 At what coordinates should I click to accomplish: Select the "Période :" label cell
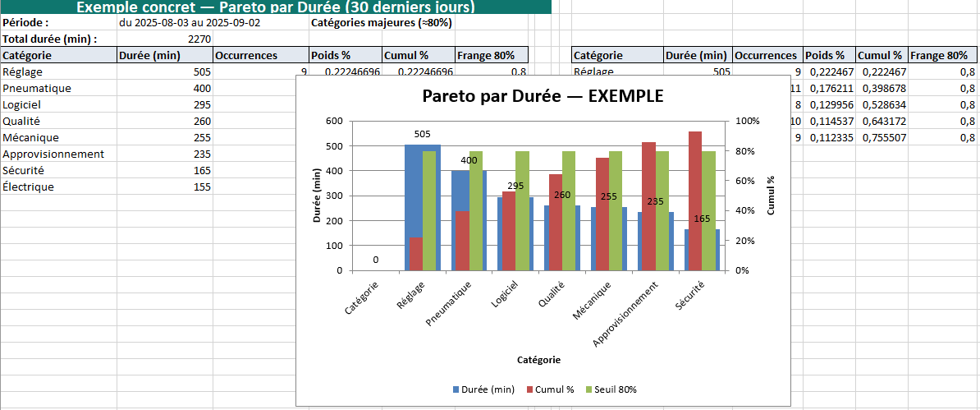[58, 22]
